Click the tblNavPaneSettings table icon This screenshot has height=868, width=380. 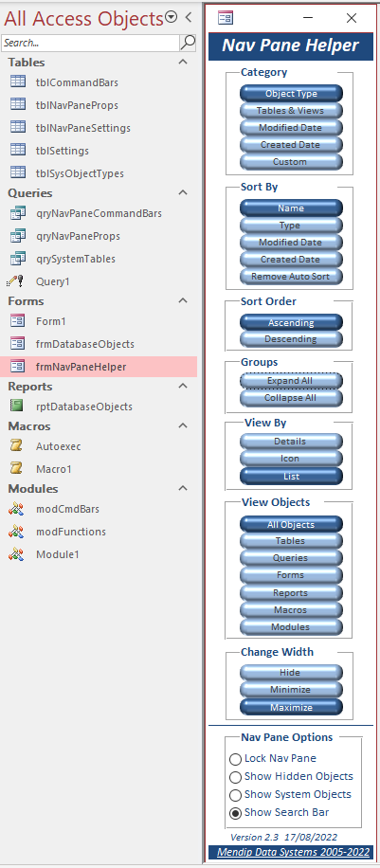(18, 127)
